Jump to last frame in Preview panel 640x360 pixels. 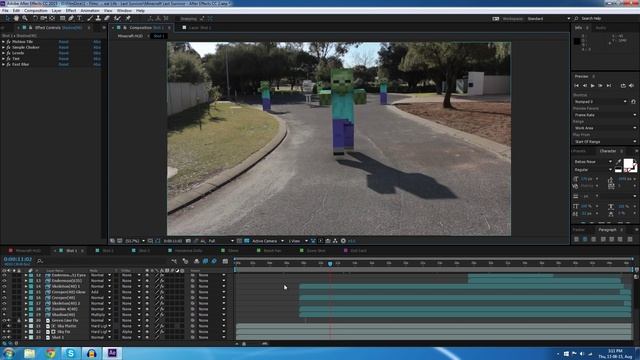[x=609, y=86]
